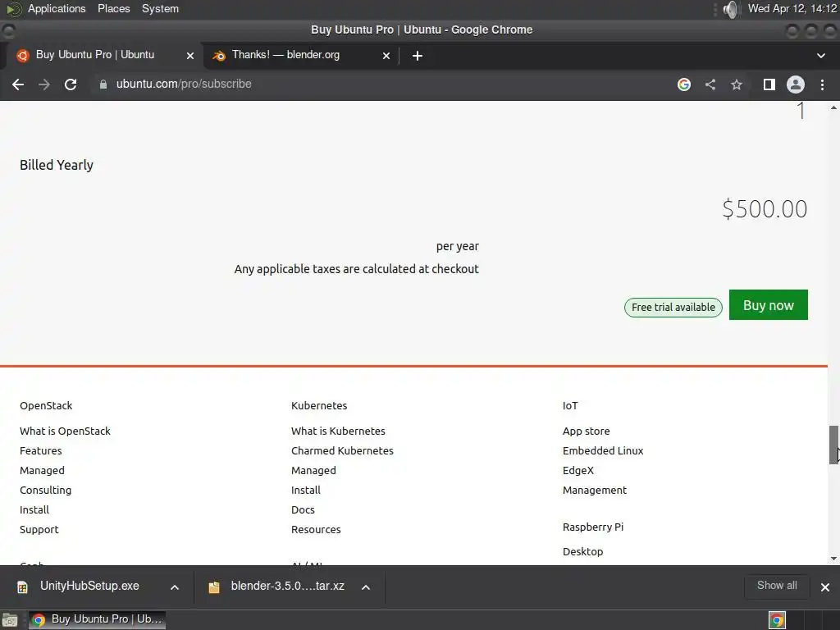Open the clock showing Wed Apr 12
Screen dimensions: 840x630
click(x=792, y=8)
